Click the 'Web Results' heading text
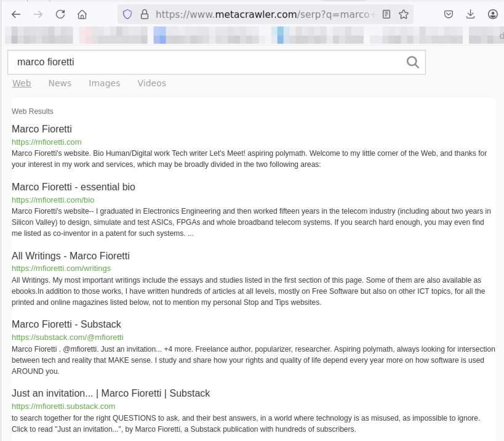 (33, 111)
